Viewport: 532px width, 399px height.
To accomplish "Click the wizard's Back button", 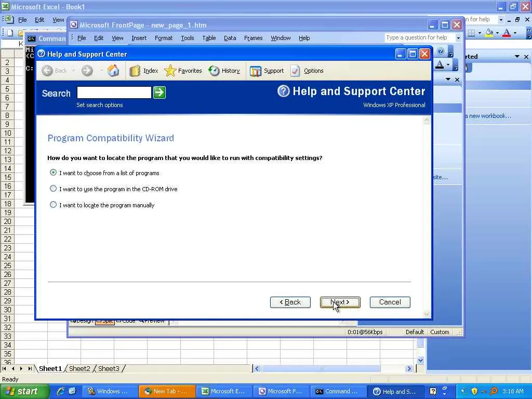I will [x=290, y=302].
